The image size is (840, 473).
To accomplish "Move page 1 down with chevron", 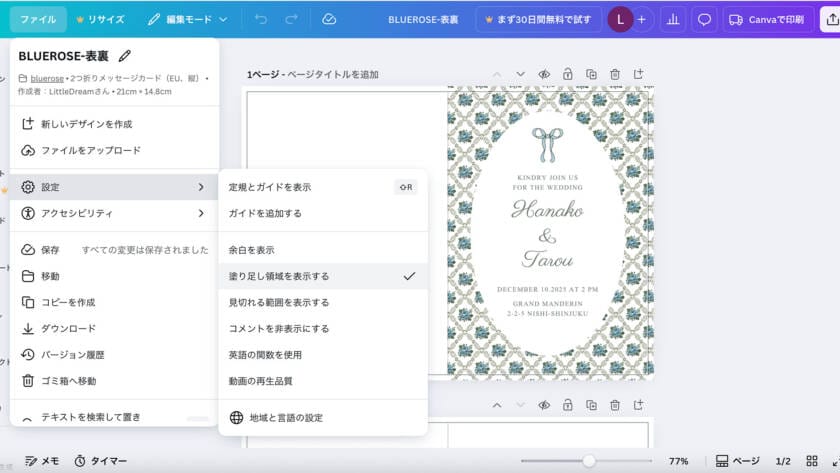I will coord(520,74).
